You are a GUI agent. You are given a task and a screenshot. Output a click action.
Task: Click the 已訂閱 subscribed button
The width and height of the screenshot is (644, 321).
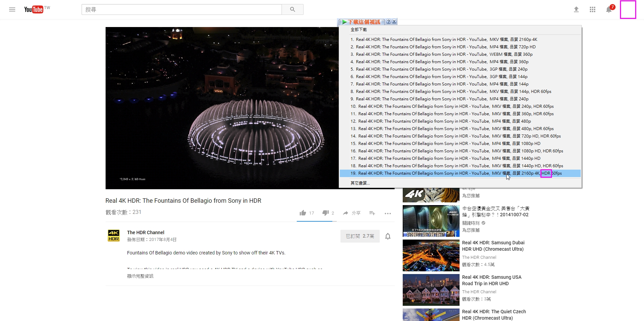pyautogui.click(x=360, y=236)
